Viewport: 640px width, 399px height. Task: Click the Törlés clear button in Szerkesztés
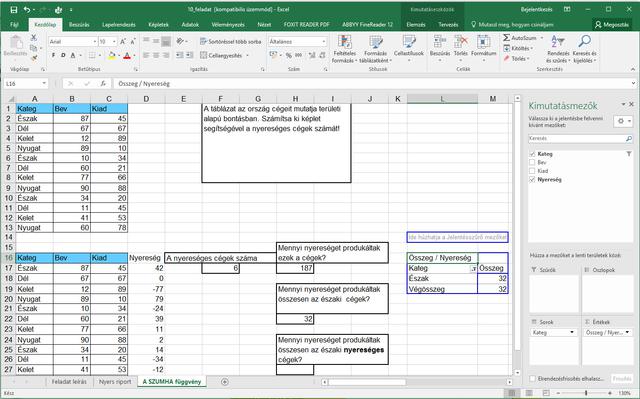click(x=516, y=59)
